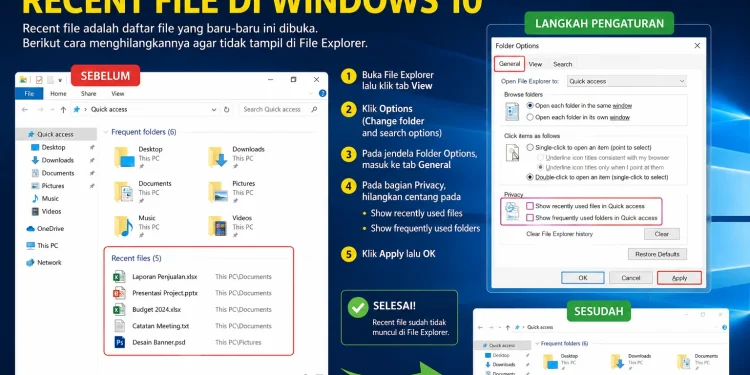Open the File tab in Sebelum window

coord(29,94)
